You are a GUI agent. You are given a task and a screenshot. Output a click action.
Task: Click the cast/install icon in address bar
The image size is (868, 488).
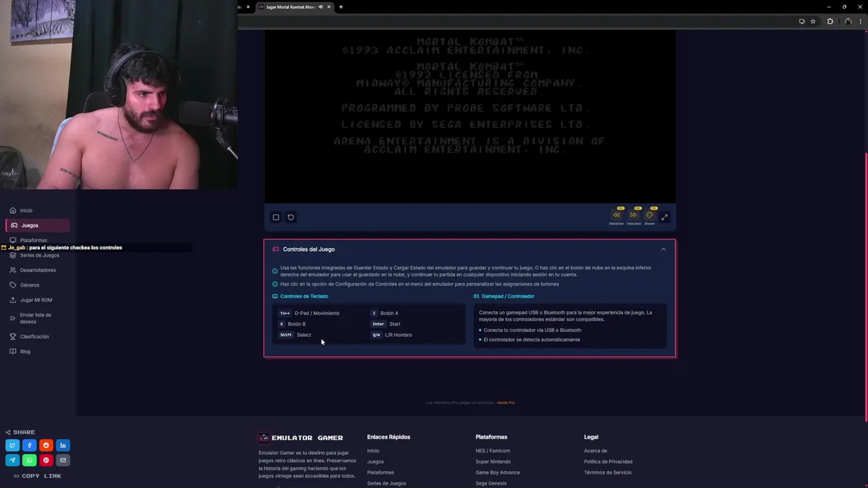tap(802, 21)
